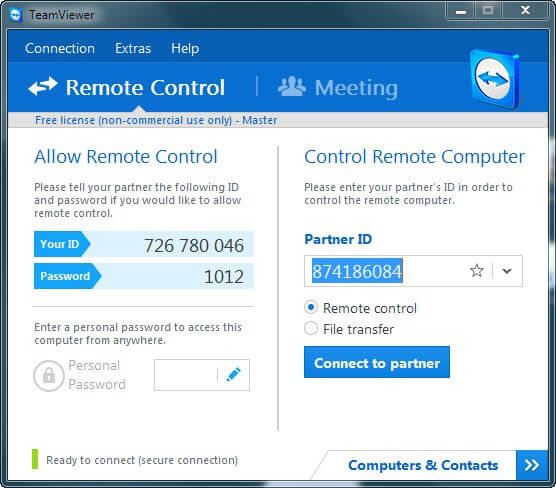Click Connect to partner button
The height and width of the screenshot is (488, 556).
click(377, 362)
